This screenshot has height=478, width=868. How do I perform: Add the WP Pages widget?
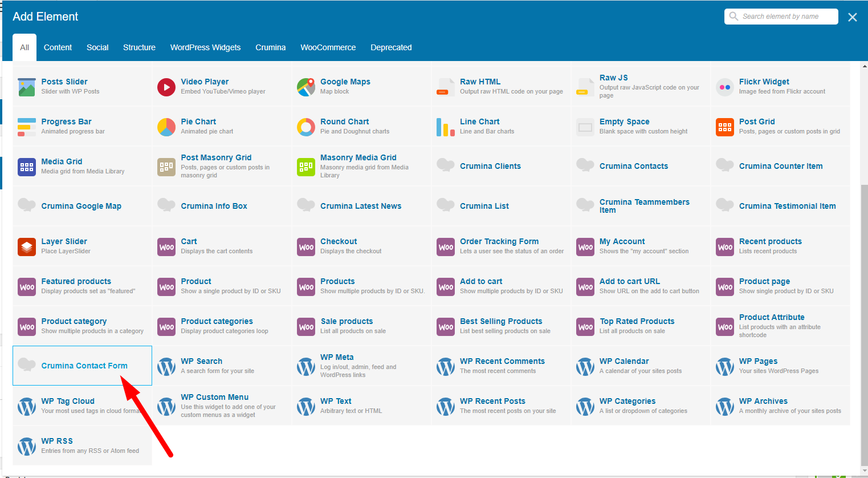coord(780,366)
